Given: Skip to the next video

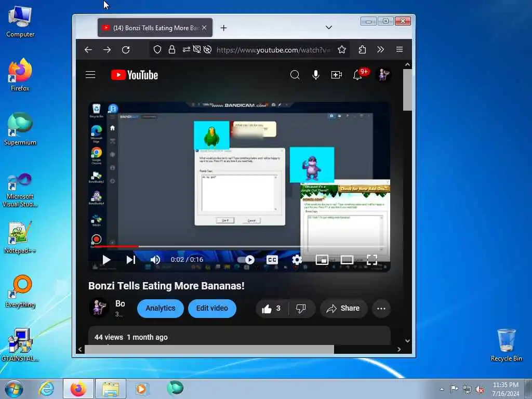Looking at the screenshot, I should (130, 260).
